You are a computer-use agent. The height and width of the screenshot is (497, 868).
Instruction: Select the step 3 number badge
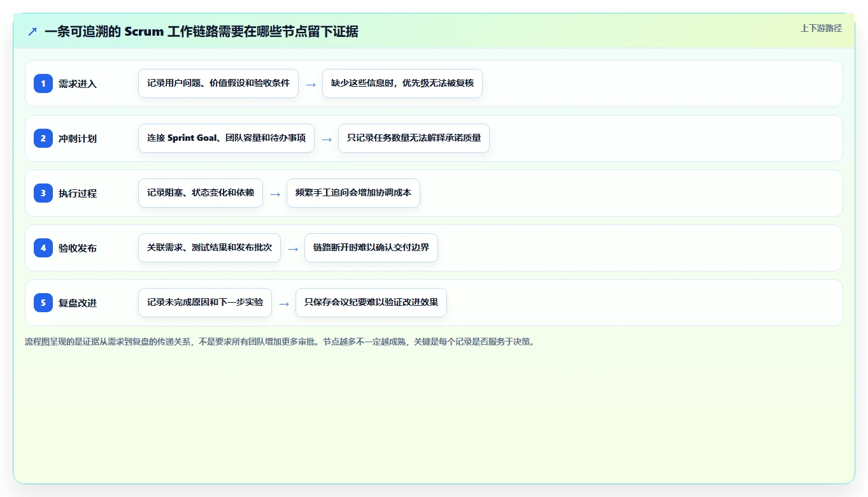[x=43, y=192]
